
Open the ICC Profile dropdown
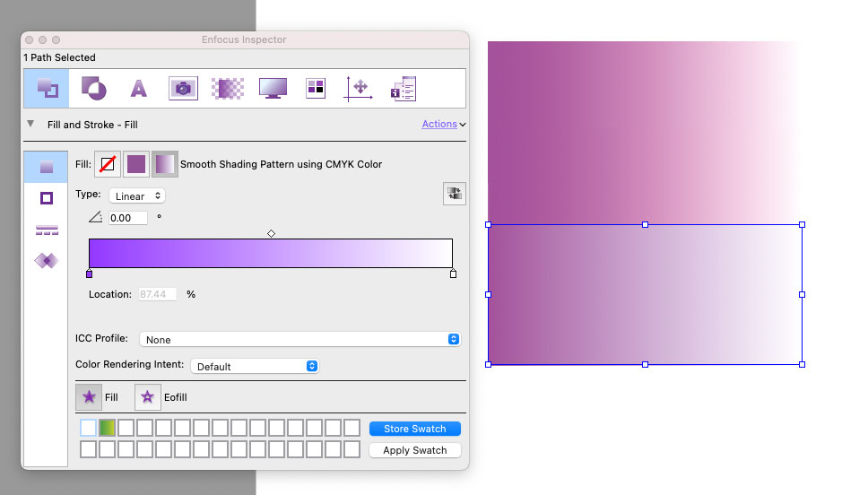tap(299, 339)
